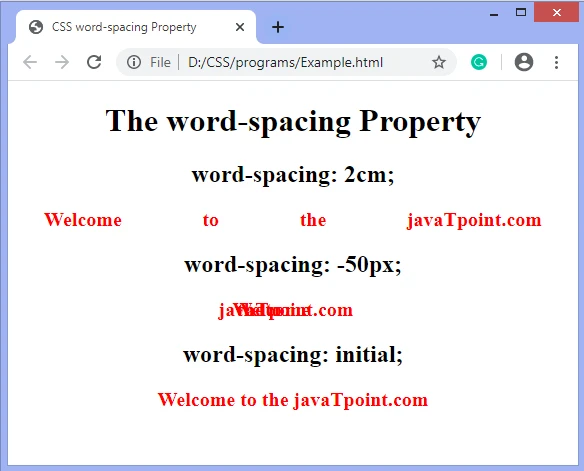Viewport: 584px width, 471px height.
Task: Maximize the browser window
Action: tap(521, 13)
